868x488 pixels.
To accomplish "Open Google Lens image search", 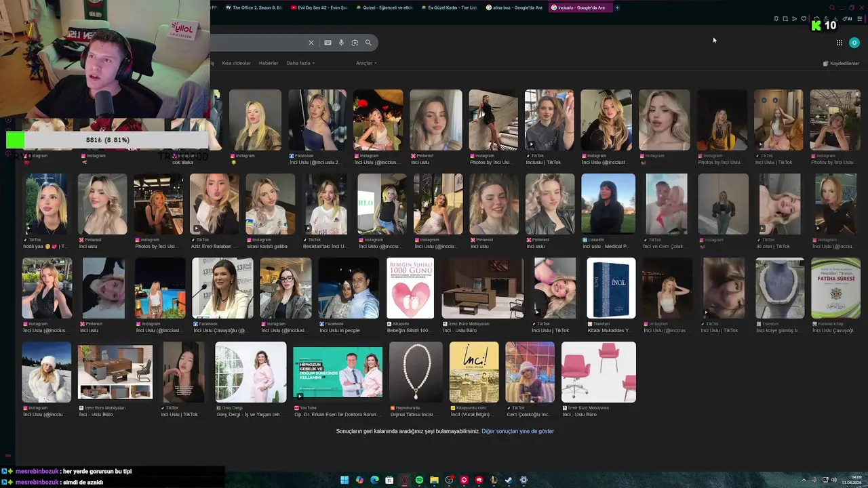I will 355,43.
